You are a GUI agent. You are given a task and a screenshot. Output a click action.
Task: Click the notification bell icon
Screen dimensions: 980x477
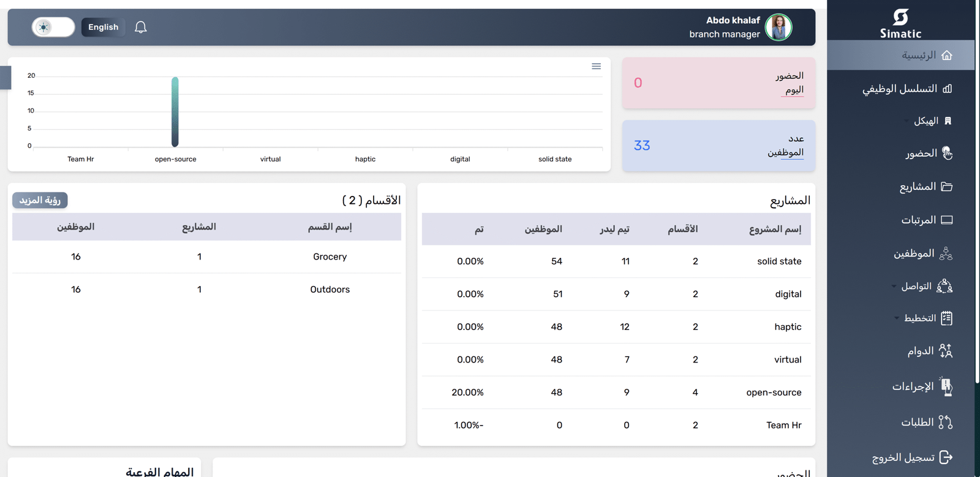pos(141,27)
